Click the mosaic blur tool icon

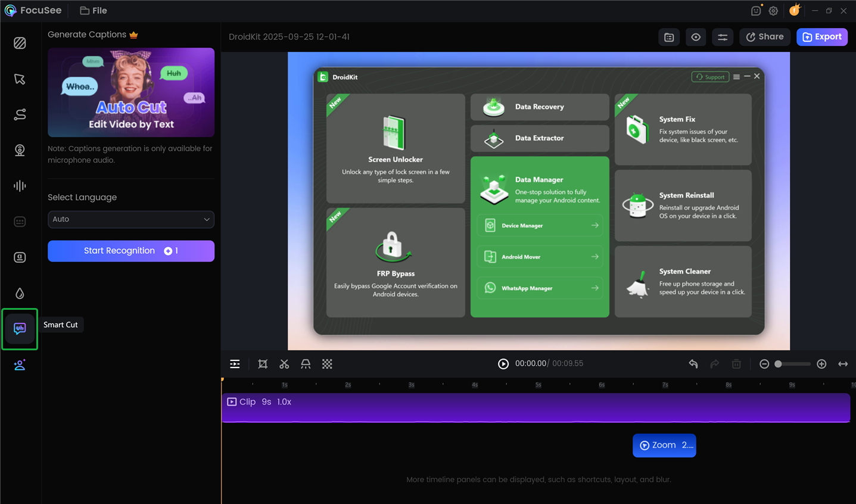pos(327,364)
